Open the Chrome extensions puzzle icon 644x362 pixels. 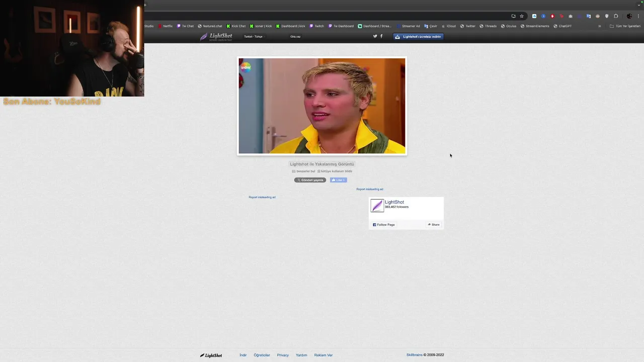point(616,16)
